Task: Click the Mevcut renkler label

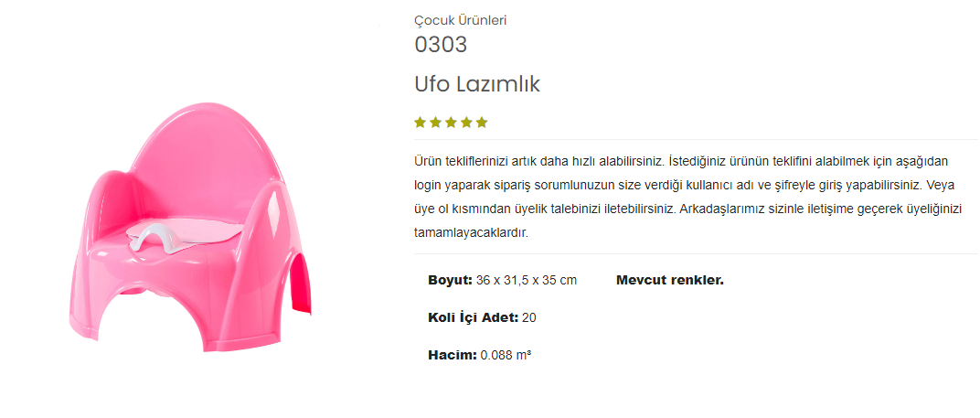Action: 669,280
